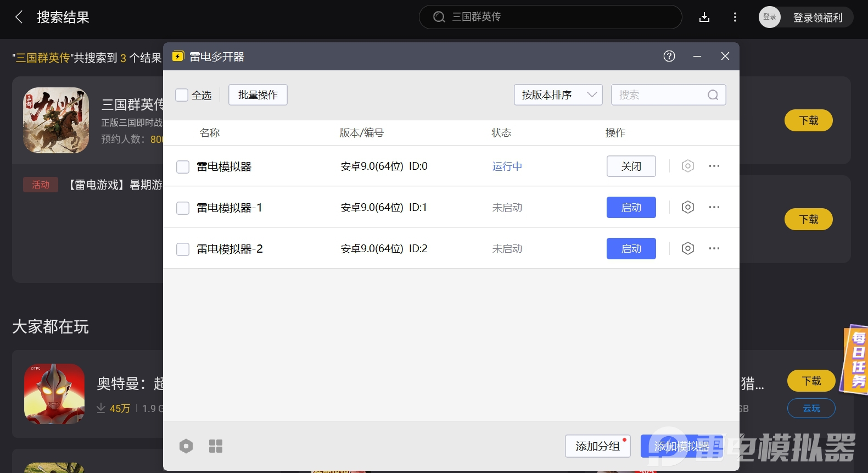Switch to grid view layout icon

216,446
